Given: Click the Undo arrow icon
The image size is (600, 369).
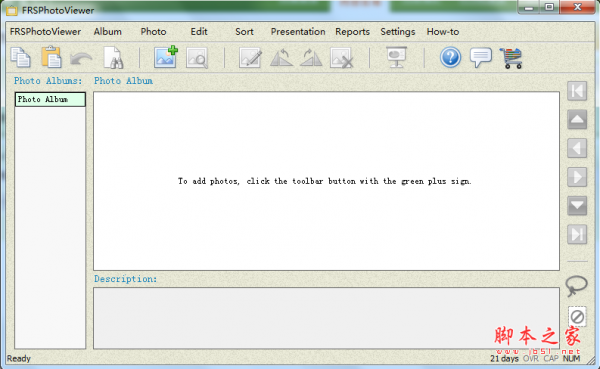Looking at the screenshot, I should 81,59.
